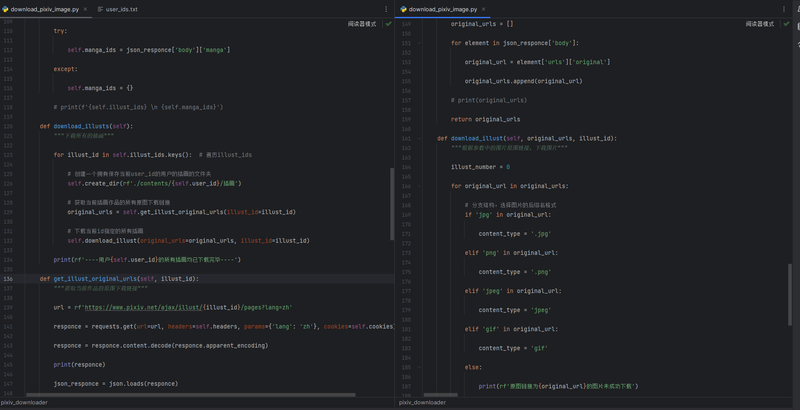The image size is (800, 410).
Task: Click "content_type = '.jpg'" line
Action: [x=515, y=234]
